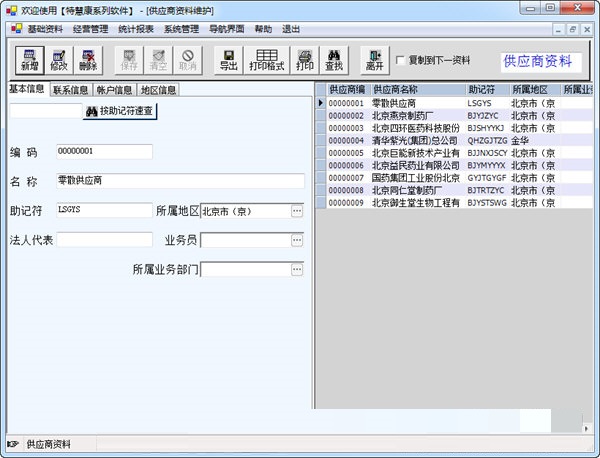Image resolution: width=600 pixels, height=458 pixels.
Task: Click the 离开 (Leave) exit icon
Action: [x=375, y=60]
